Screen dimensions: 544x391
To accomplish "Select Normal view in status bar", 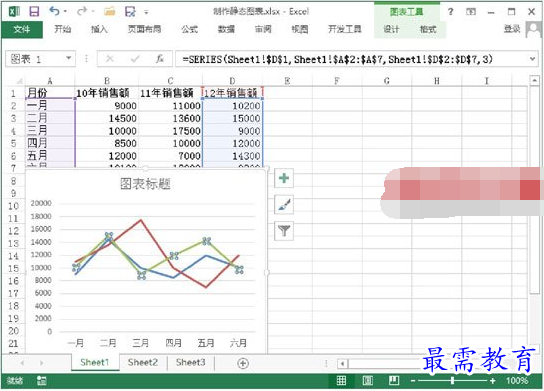I will pyautogui.click(x=341, y=381).
